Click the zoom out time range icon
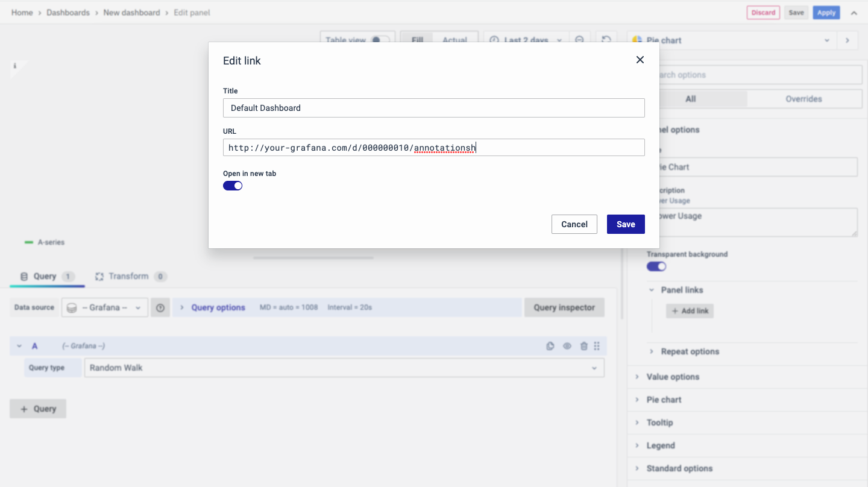 tap(579, 40)
